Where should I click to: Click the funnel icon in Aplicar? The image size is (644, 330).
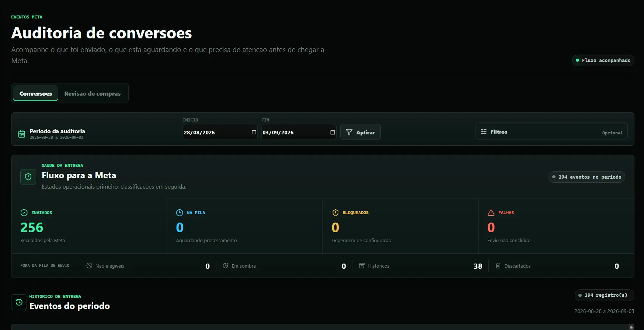pos(349,132)
